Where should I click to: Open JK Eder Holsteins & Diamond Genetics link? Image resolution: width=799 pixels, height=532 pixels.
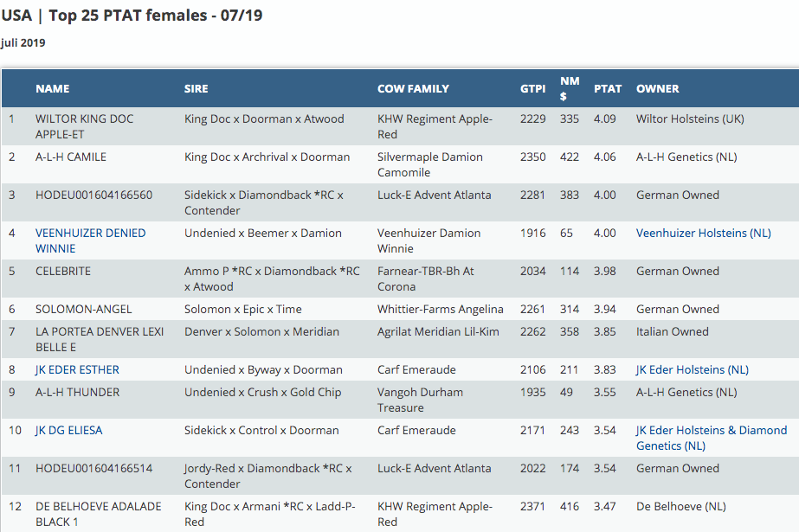[x=711, y=438]
